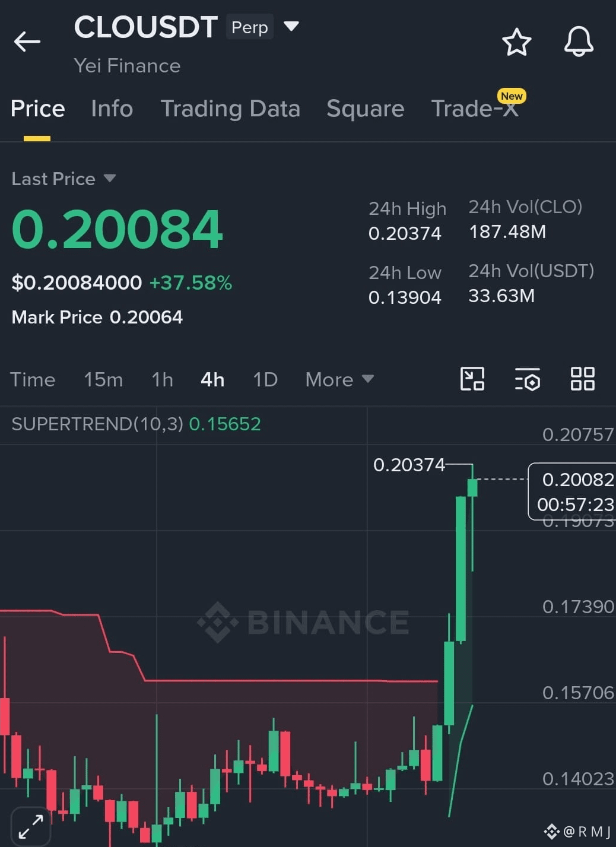Open the chart indicator settings icon
This screenshot has height=847, width=616.
click(527, 379)
